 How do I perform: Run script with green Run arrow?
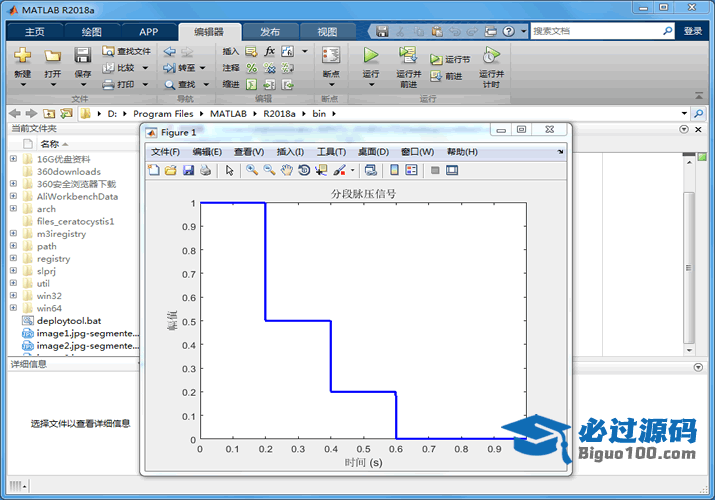(x=371, y=56)
